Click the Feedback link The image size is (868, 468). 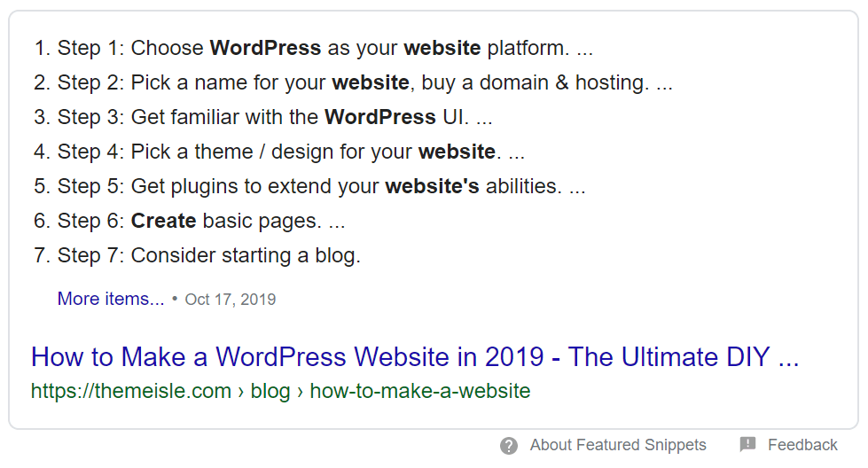point(802,445)
